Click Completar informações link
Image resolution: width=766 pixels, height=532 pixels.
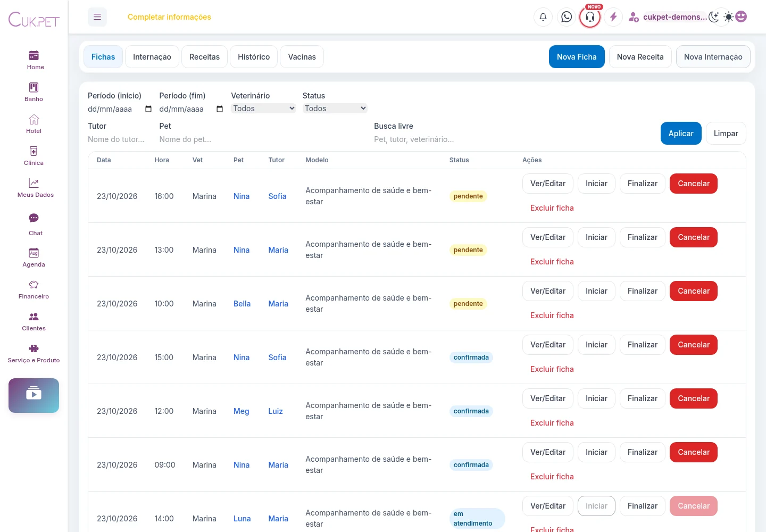[169, 17]
